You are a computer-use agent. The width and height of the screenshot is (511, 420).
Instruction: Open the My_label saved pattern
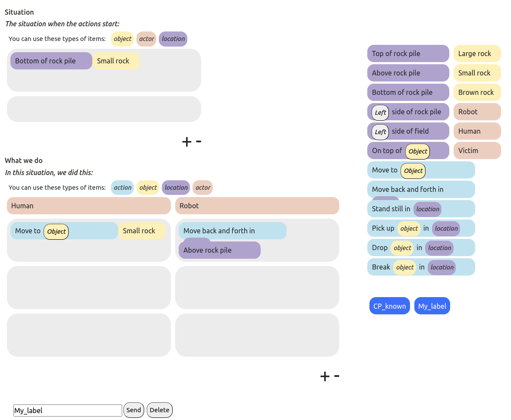coord(432,306)
